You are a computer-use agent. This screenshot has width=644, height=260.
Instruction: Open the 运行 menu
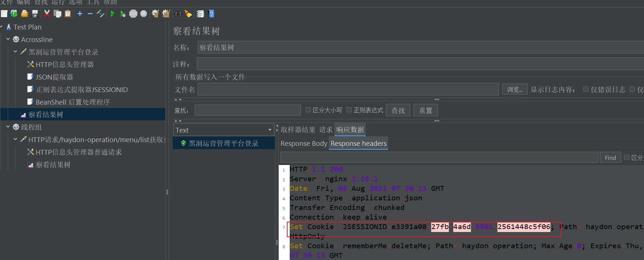pos(58,3)
